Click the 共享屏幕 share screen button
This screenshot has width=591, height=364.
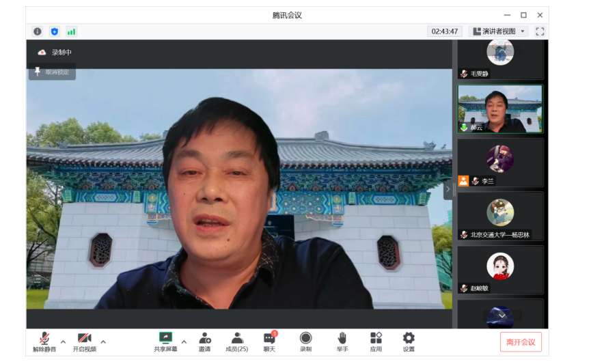pos(165,341)
